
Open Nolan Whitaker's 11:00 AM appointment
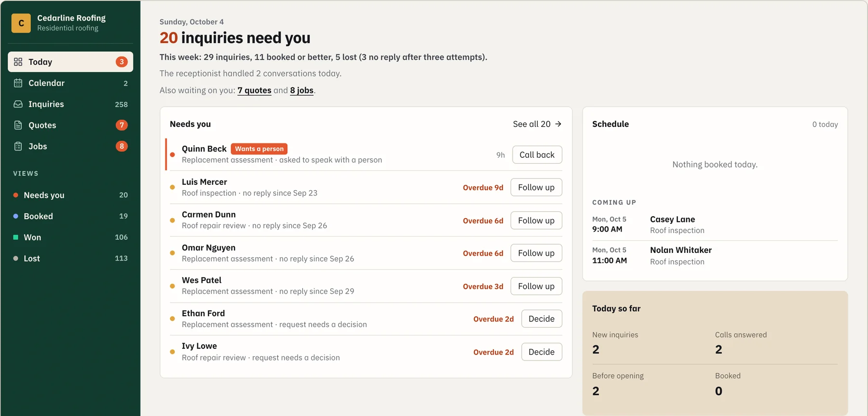[715, 256]
